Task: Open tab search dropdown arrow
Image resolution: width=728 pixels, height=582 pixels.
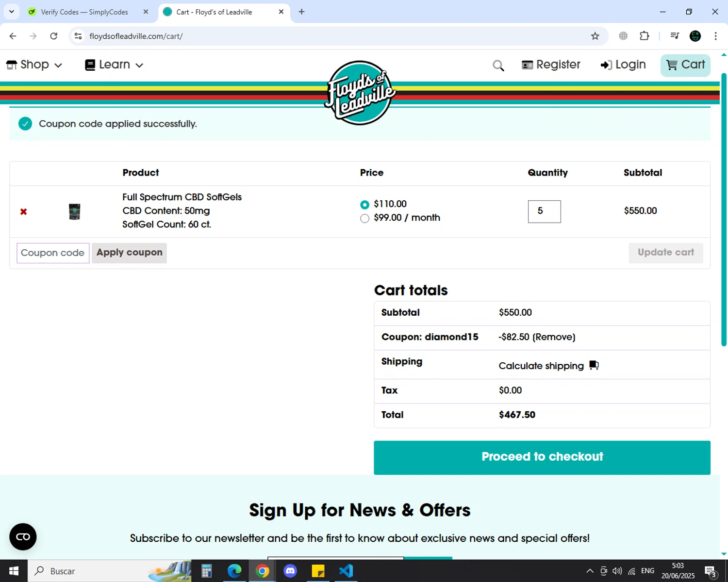Action: tap(12, 12)
